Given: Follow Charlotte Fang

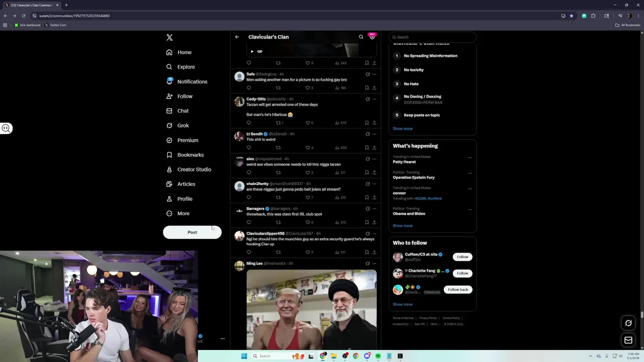Looking at the screenshot, I should [462, 273].
